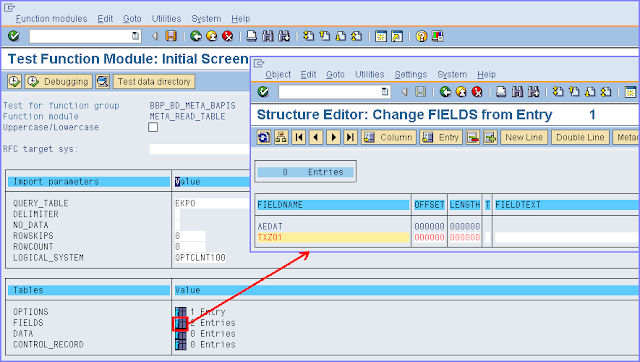
Task: Open CONTROL_RECORD table entries icon
Action: point(180,345)
